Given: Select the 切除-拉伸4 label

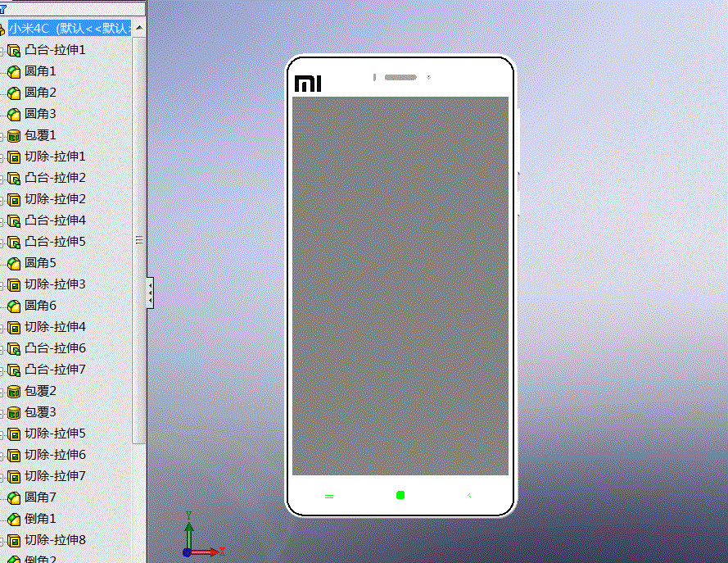Looking at the screenshot, I should coord(55,327).
